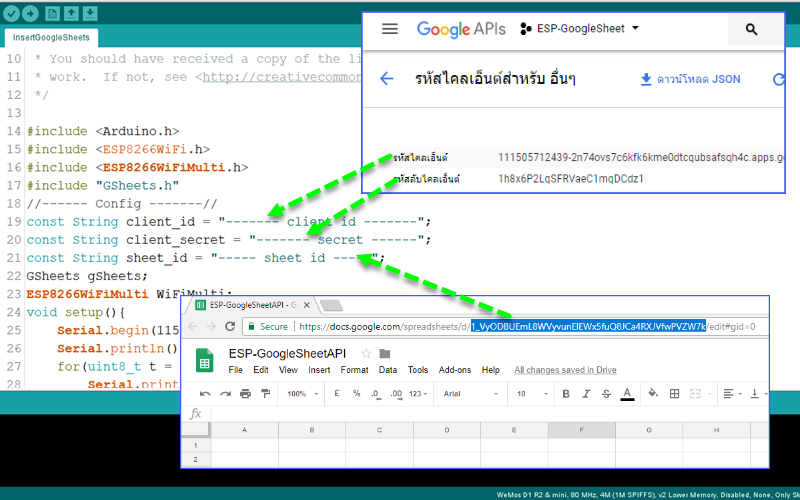Click the All changes saved in Drive link
Image resolution: width=800 pixels, height=500 pixels.
click(565, 370)
